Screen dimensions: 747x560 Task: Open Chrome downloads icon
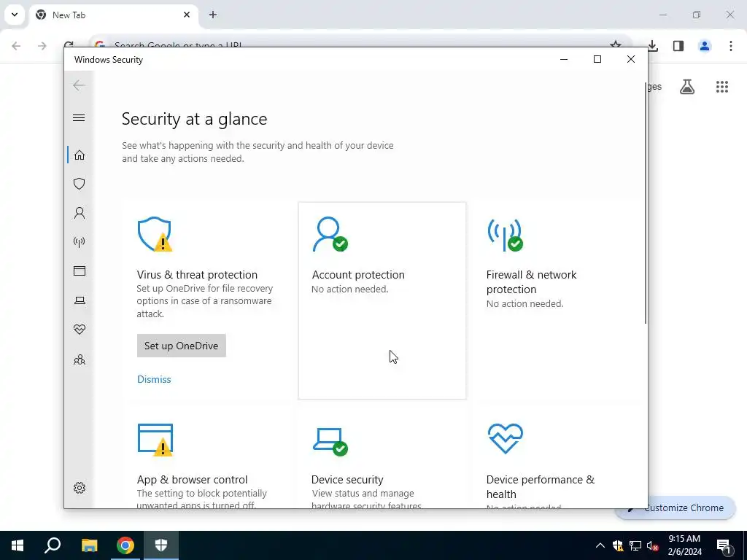coord(653,46)
